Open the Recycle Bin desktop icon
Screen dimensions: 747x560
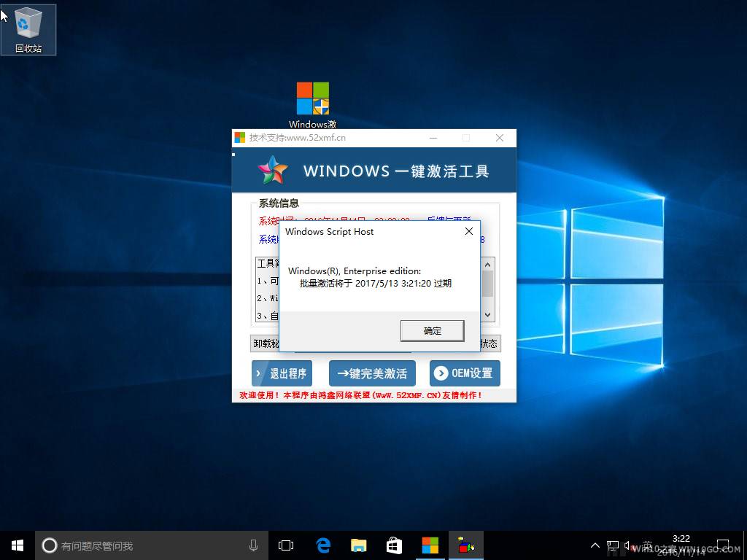(28, 29)
